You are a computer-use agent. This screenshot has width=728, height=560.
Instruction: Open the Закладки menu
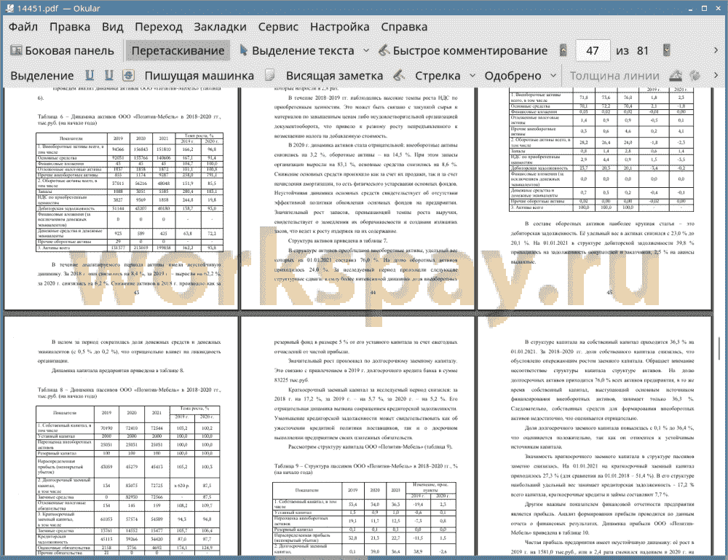[220, 27]
